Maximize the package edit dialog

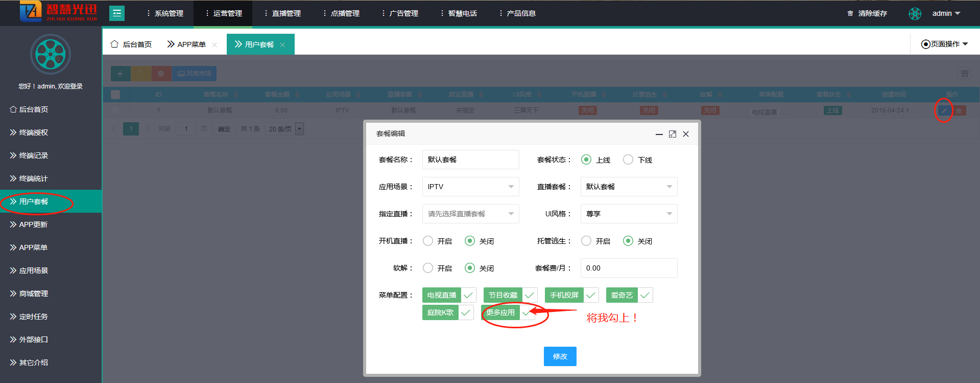pos(673,134)
